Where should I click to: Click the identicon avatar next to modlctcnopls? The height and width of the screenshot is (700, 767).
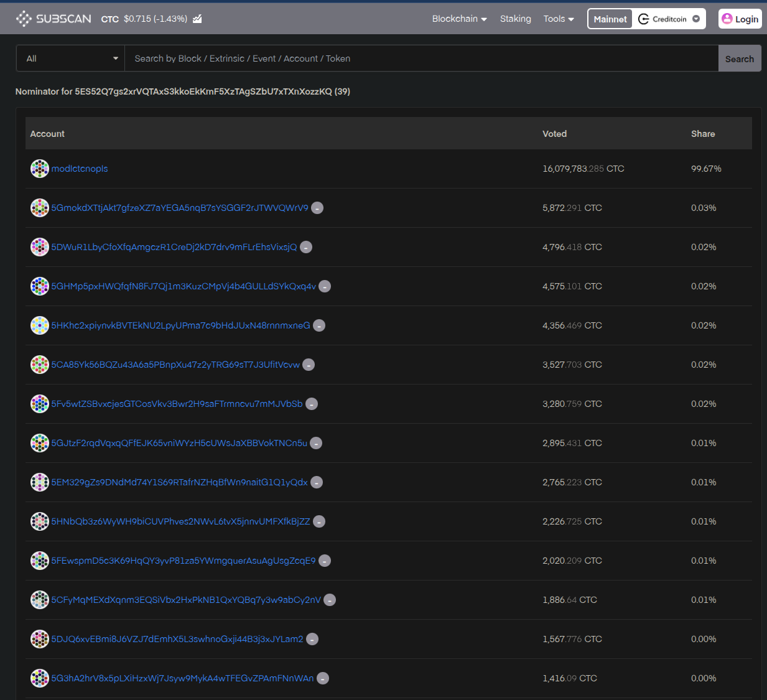point(40,169)
